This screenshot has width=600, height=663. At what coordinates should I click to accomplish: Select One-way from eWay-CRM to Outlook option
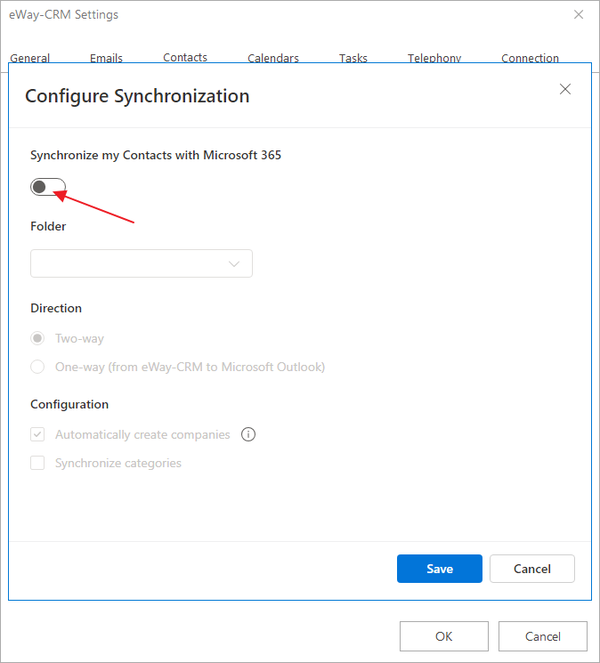pyautogui.click(x=37, y=367)
